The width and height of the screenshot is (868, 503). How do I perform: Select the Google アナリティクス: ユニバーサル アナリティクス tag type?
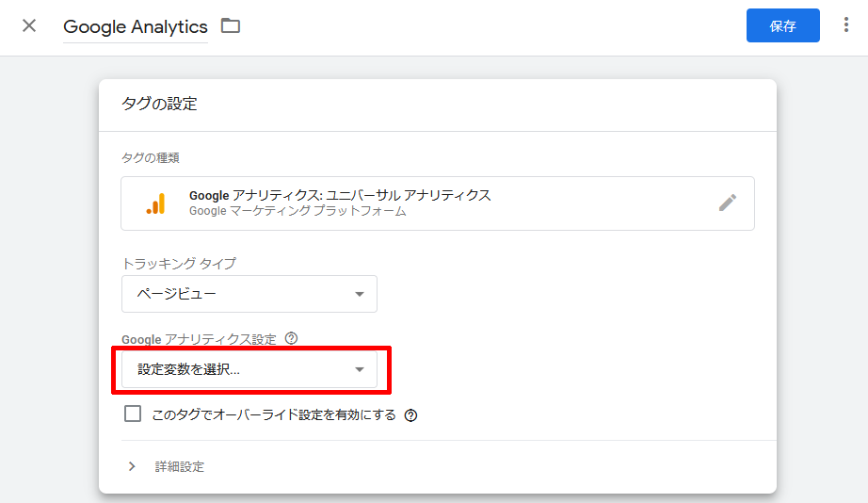(438, 203)
